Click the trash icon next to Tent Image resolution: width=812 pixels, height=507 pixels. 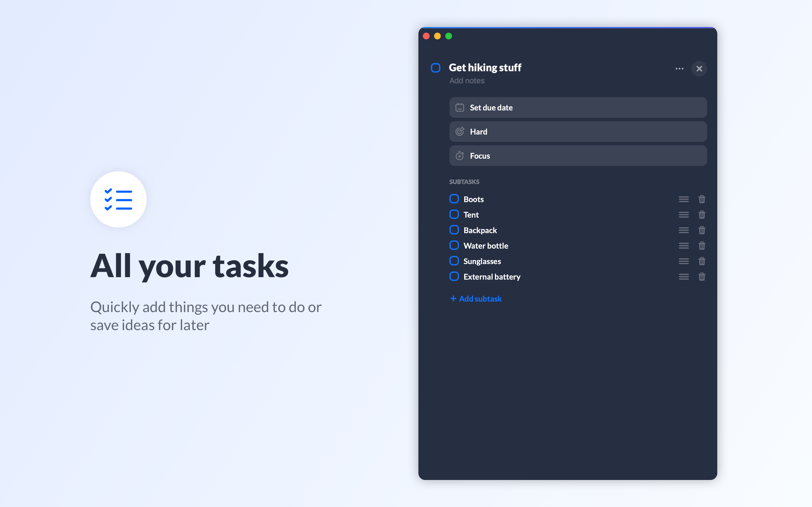pyautogui.click(x=701, y=215)
